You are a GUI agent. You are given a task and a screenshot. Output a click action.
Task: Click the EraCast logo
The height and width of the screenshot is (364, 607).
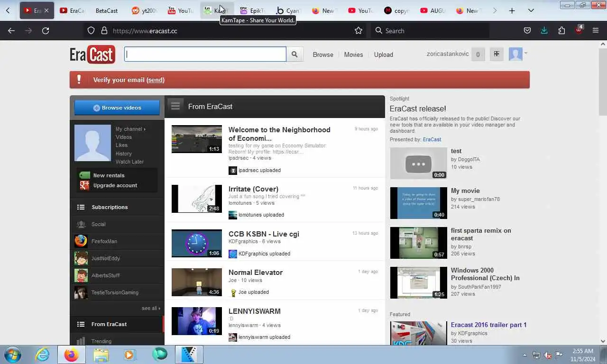click(92, 55)
